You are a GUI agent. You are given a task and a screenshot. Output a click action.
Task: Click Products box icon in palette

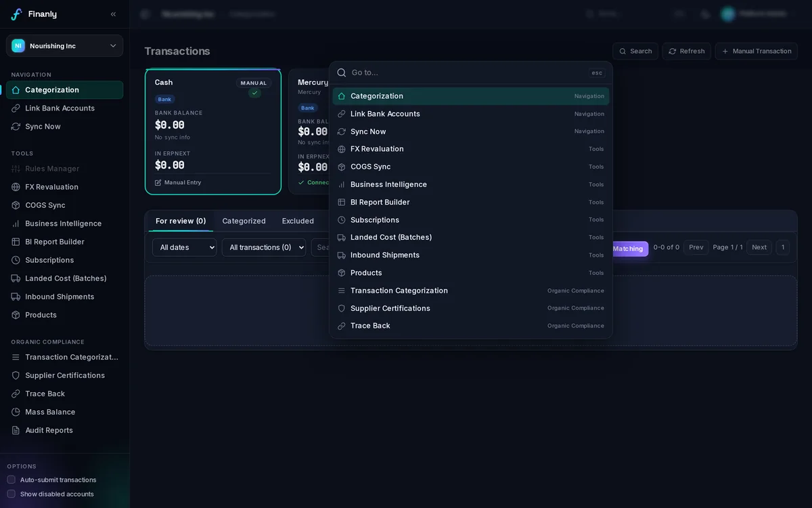tap(342, 273)
